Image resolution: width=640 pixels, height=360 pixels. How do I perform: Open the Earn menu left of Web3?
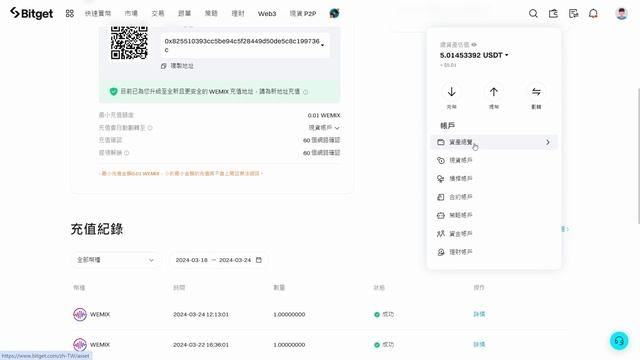point(238,13)
